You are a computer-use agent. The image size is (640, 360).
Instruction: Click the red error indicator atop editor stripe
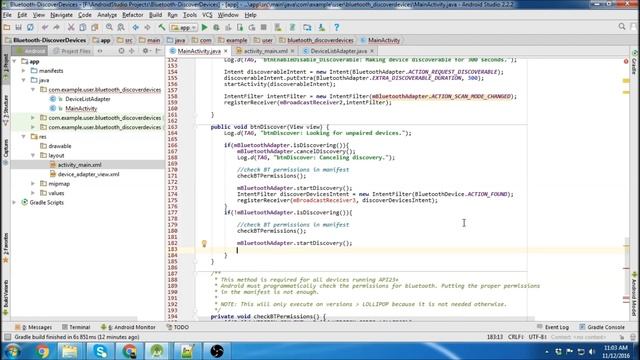[x=626, y=61]
